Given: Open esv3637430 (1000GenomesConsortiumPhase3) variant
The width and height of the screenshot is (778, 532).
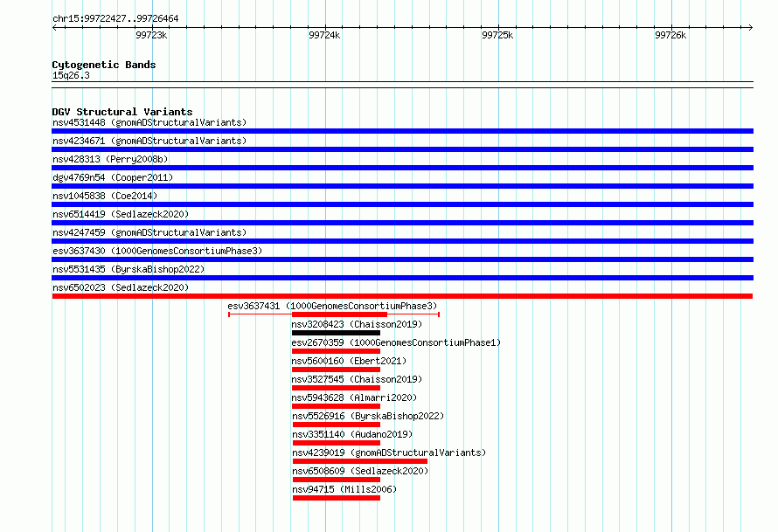Looking at the screenshot, I should point(157,251).
